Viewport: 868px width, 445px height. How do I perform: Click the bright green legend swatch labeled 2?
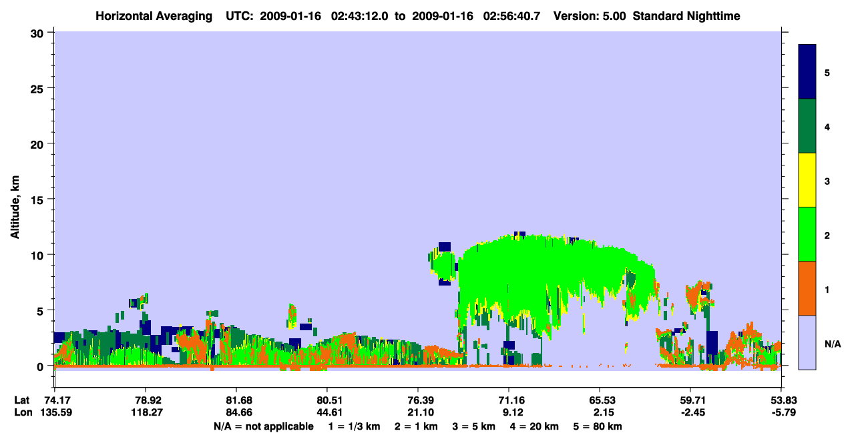pos(807,234)
